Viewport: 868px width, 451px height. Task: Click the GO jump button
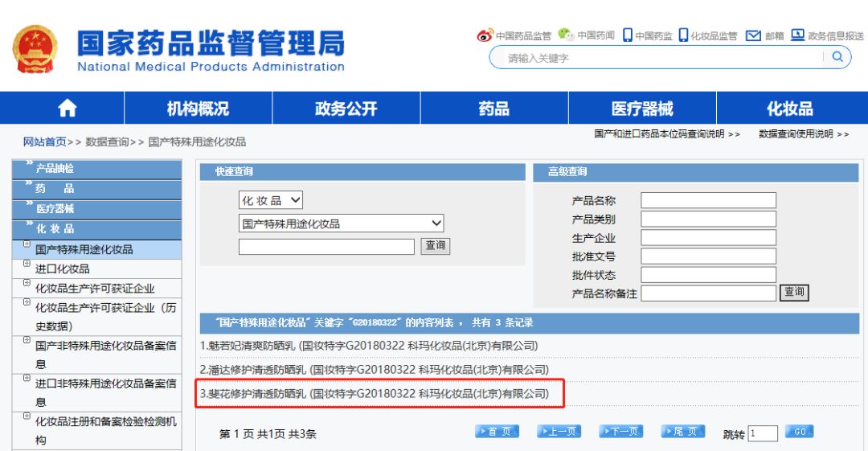(800, 432)
